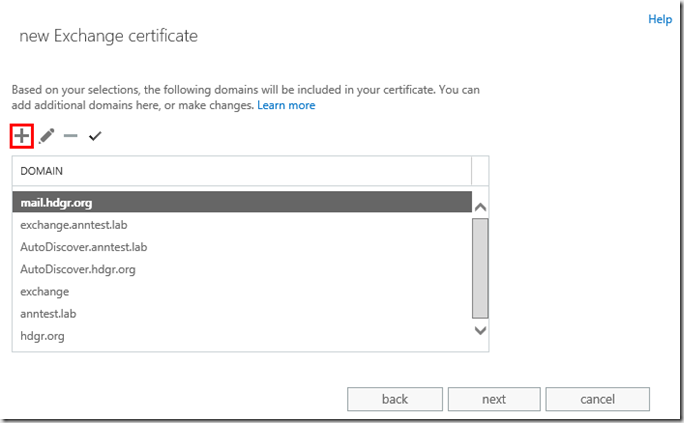This screenshot has width=684, height=423.
Task: Select the exchange domain row
Action: point(240,291)
